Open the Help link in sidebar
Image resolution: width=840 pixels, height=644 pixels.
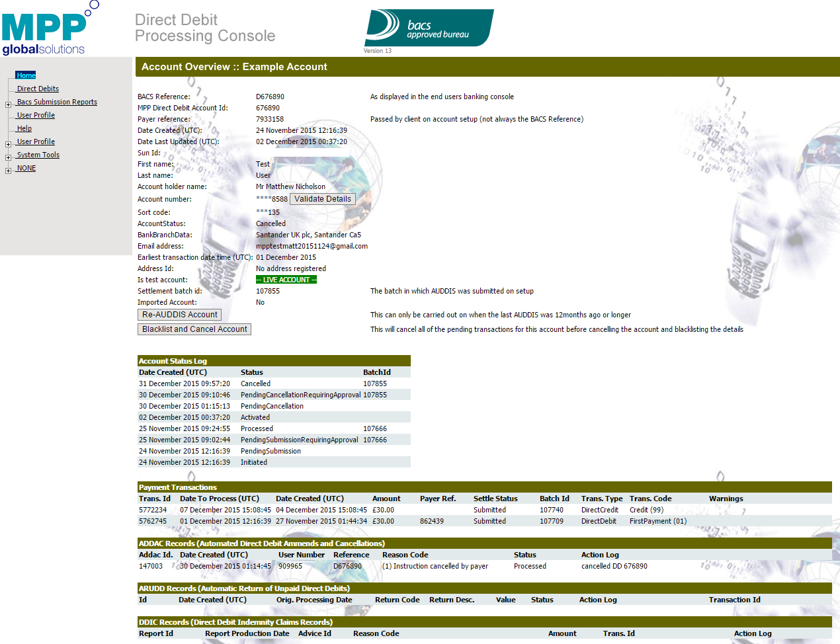point(24,128)
